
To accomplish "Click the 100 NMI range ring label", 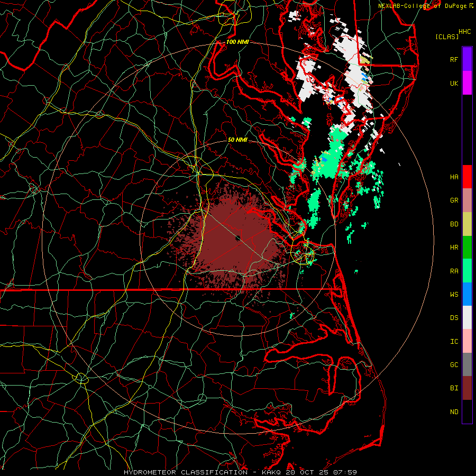I will [237, 42].
